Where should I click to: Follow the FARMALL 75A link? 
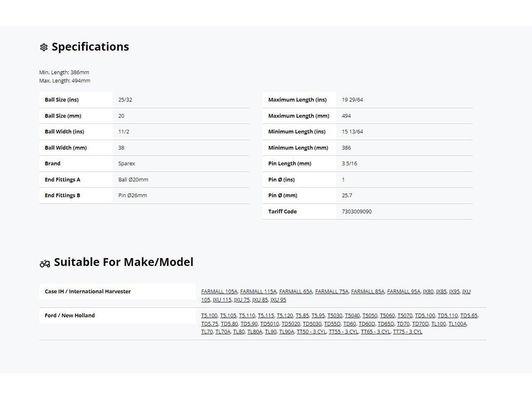coord(332,292)
